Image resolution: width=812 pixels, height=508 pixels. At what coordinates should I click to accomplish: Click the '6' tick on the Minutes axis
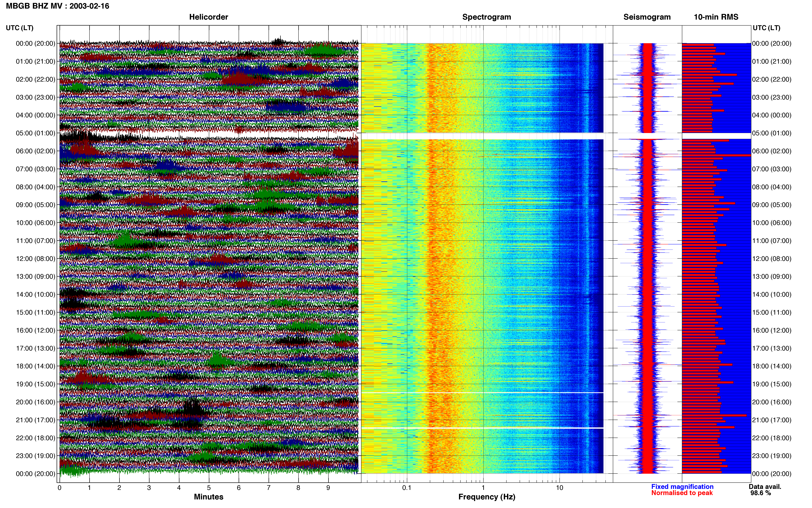point(239,488)
